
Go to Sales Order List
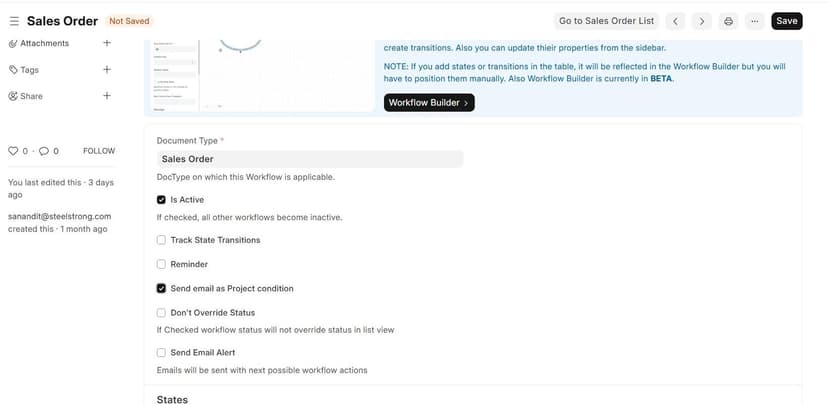click(606, 21)
